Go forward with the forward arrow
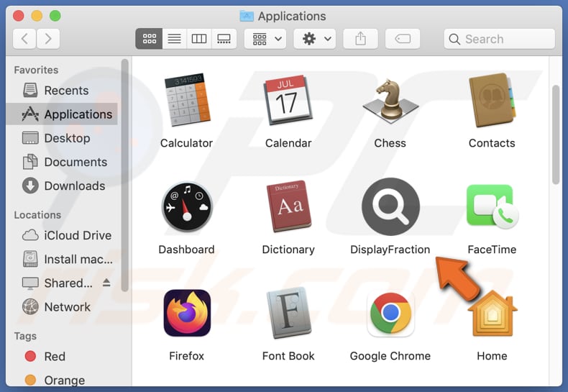Viewport: 568px width, 392px height. click(48, 39)
